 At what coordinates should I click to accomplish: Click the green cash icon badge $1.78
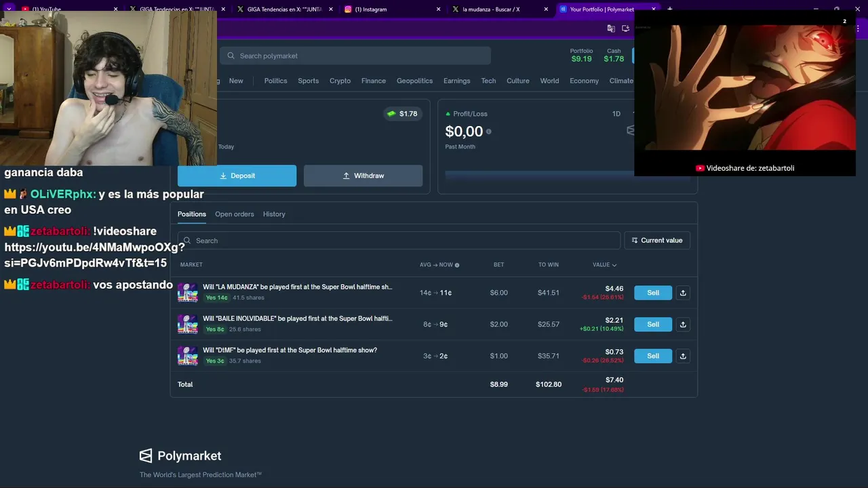[402, 114]
